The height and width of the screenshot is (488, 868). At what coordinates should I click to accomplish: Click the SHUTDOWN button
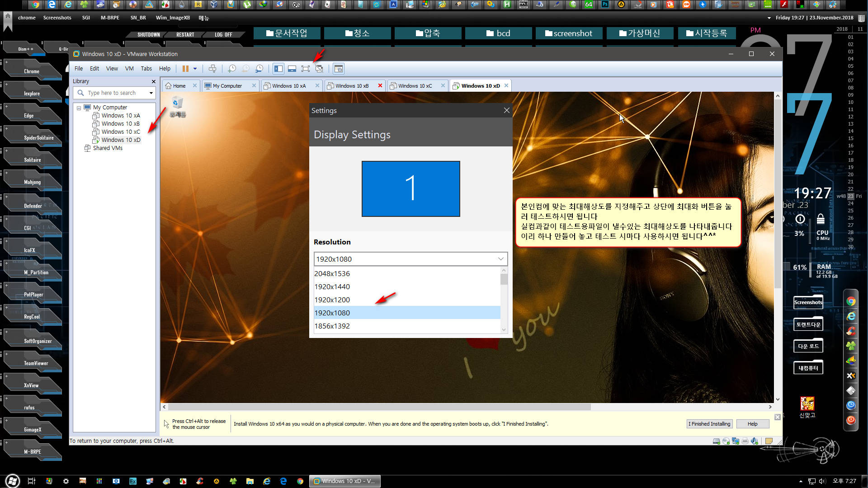pos(149,35)
